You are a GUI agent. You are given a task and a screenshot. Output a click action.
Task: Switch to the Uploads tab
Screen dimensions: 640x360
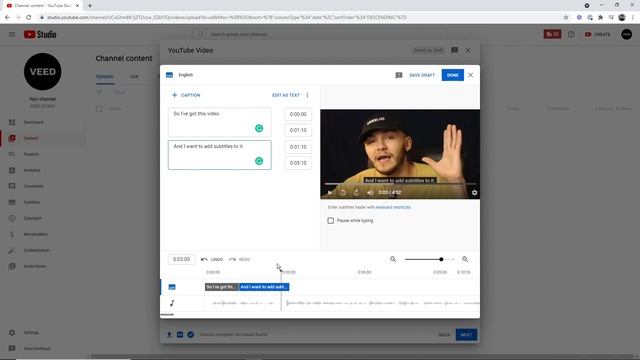pos(104,76)
